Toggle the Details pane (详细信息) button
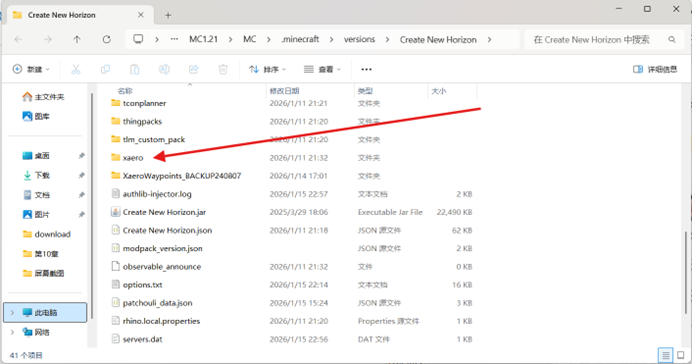 coord(655,69)
